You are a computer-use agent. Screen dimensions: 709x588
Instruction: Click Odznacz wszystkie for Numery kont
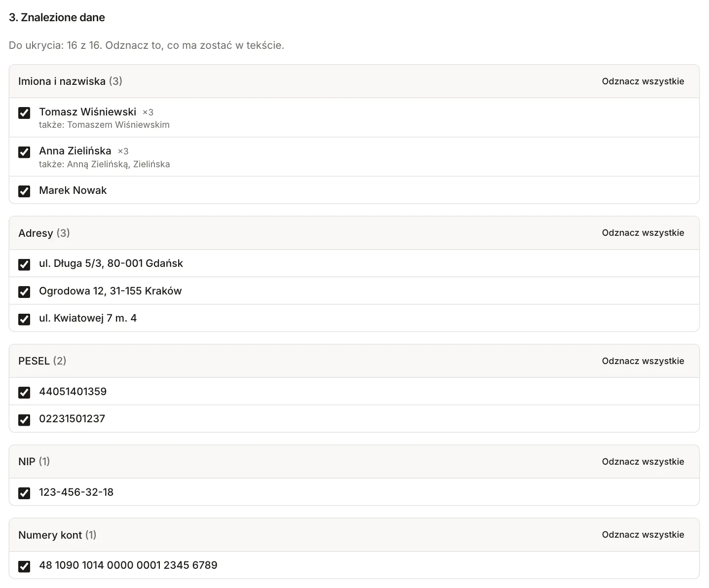(x=643, y=535)
